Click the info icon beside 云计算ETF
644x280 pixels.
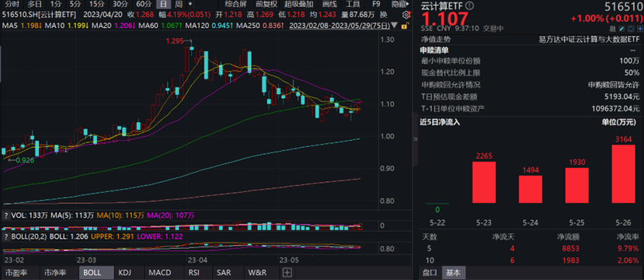[470, 5]
